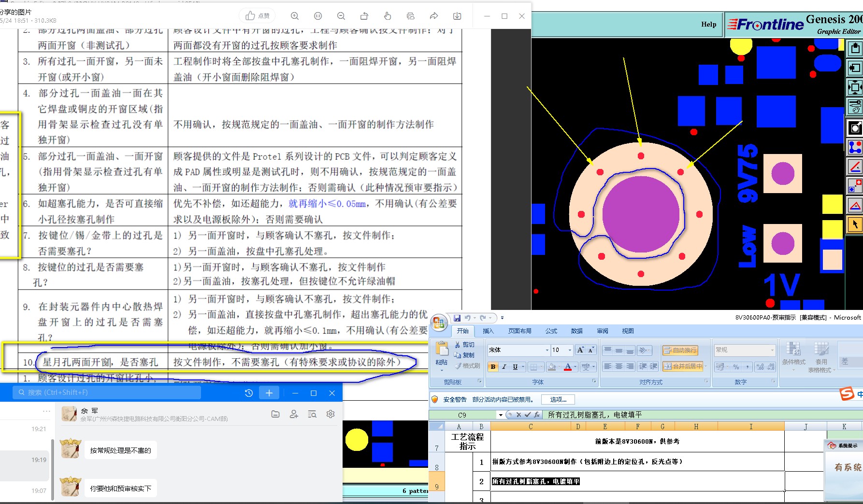
Task: Click the Genesis connected-nodes netlist icon
Action: tap(855, 147)
